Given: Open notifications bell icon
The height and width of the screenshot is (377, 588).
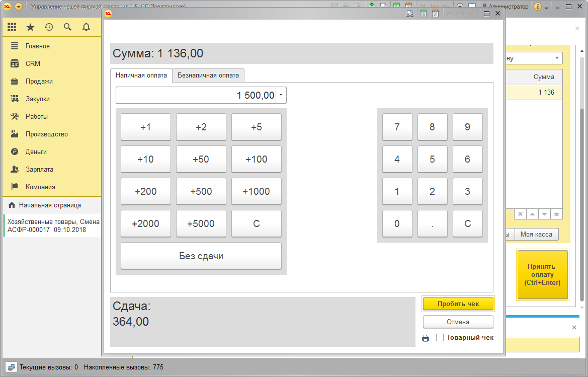Looking at the screenshot, I should click(86, 27).
